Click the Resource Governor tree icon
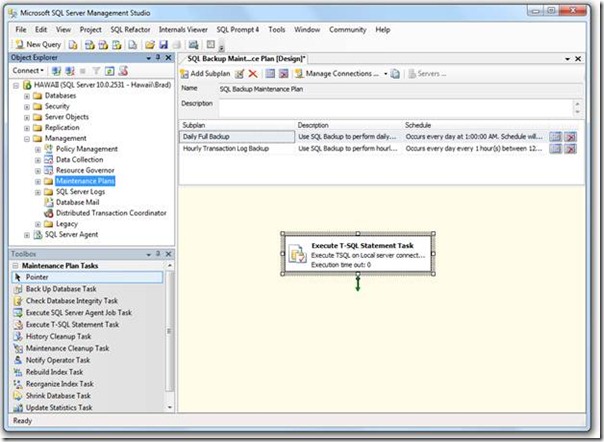The image size is (604, 442). [x=48, y=170]
